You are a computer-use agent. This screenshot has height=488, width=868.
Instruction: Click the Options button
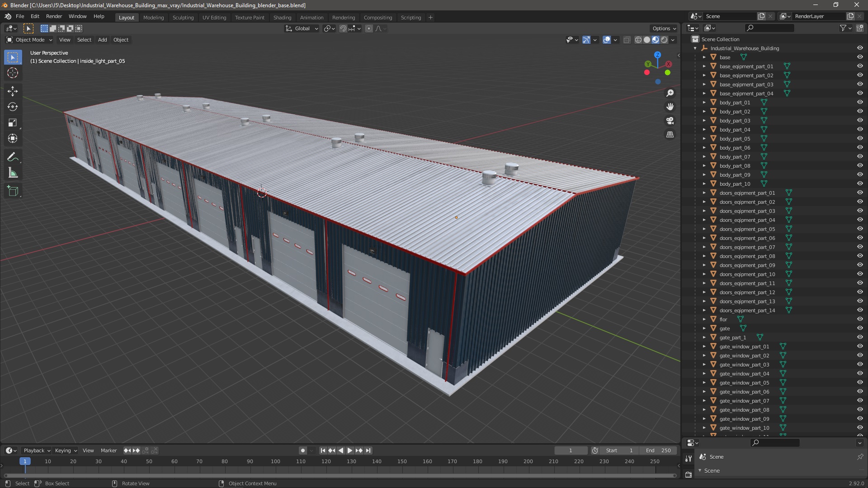coord(664,28)
